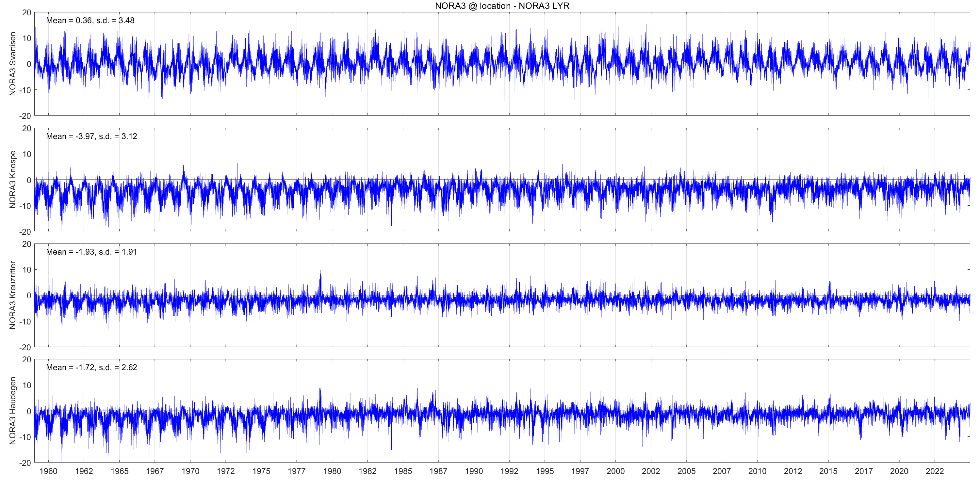Click the NORA3 Haudegen y-axis label
Viewport: 980px width, 487px height.
point(12,411)
